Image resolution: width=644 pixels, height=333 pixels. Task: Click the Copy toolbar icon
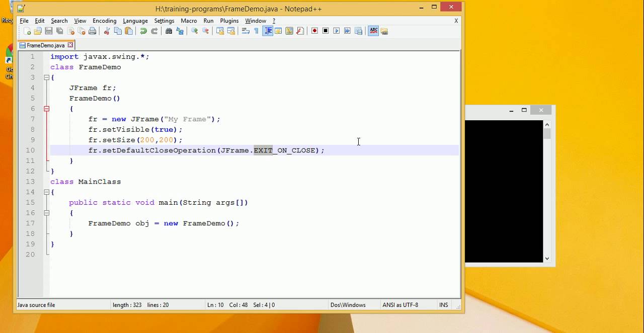pos(118,31)
